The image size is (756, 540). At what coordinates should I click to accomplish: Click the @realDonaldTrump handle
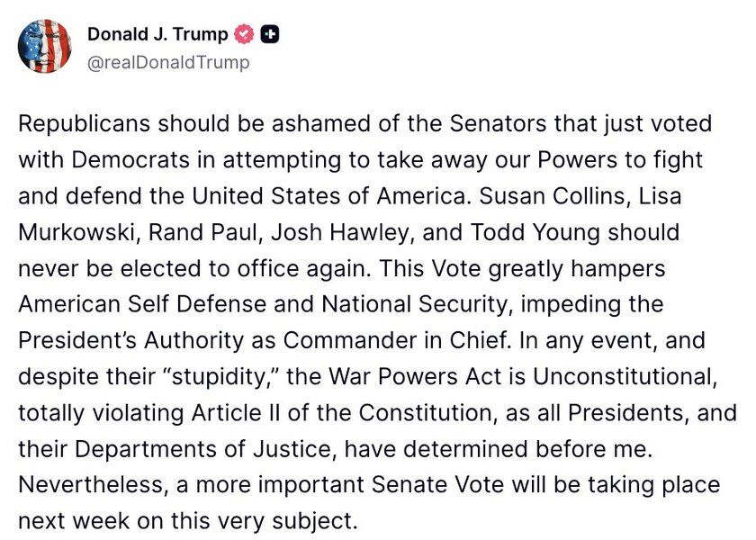click(168, 62)
